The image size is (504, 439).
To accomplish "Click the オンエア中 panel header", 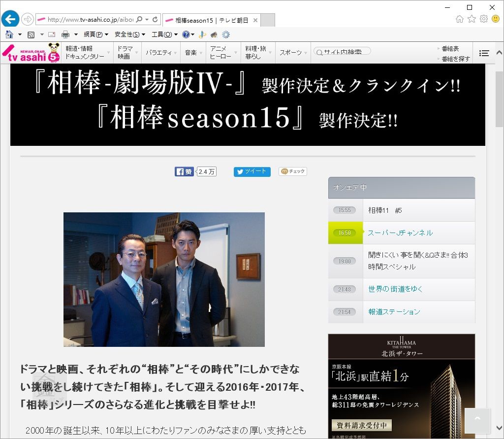I will 402,188.
